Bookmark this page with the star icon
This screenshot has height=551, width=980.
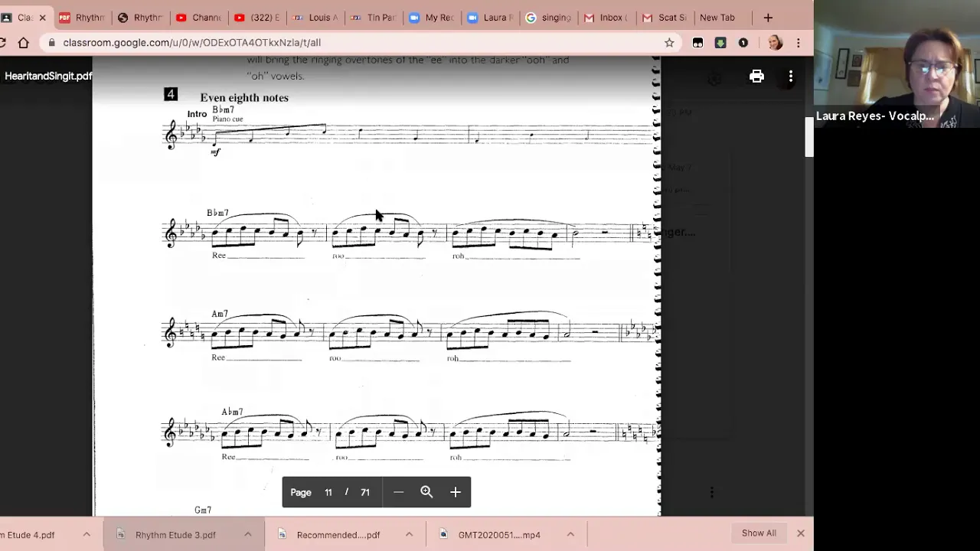coord(669,43)
